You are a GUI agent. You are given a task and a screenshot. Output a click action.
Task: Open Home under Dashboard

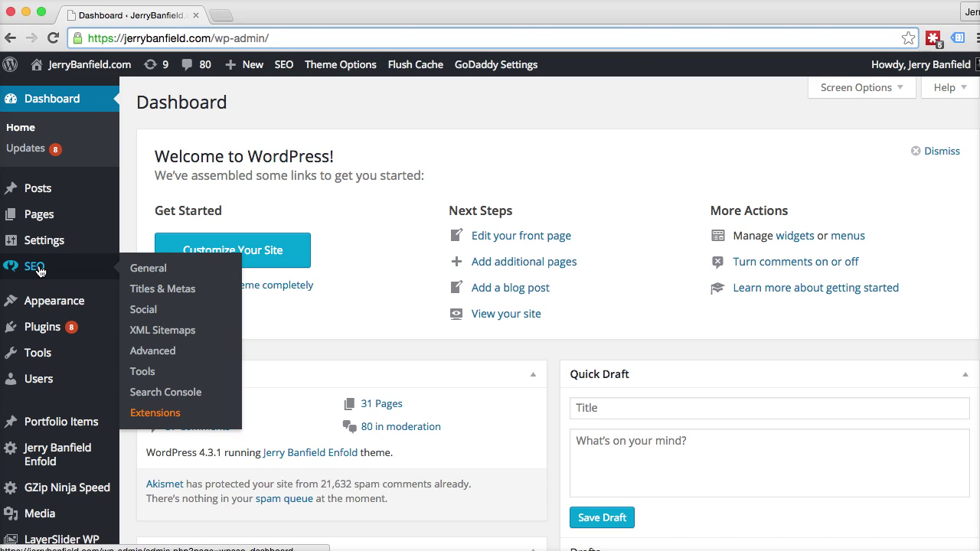pos(21,127)
